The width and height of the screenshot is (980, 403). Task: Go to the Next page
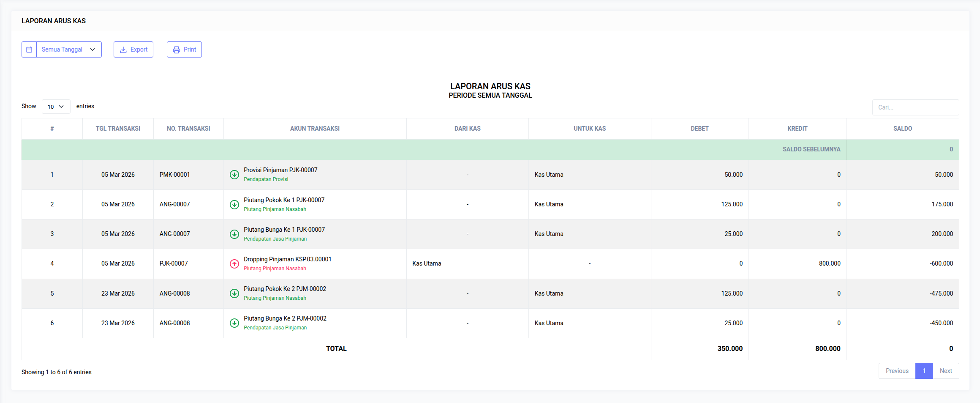(946, 371)
